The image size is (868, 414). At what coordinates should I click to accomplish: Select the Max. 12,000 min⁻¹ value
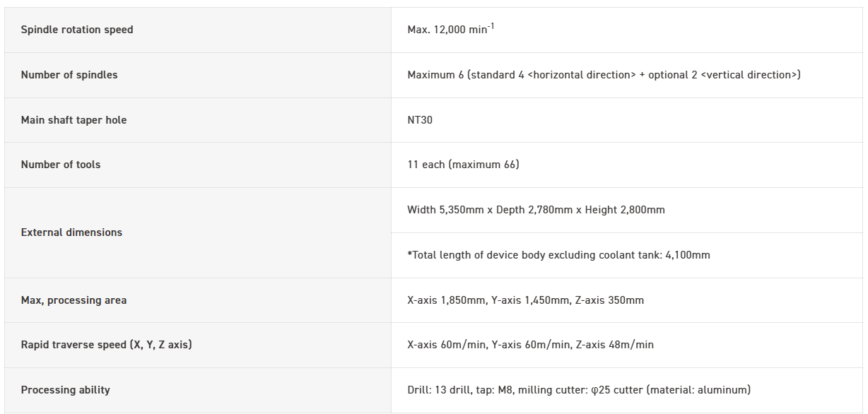[450, 30]
